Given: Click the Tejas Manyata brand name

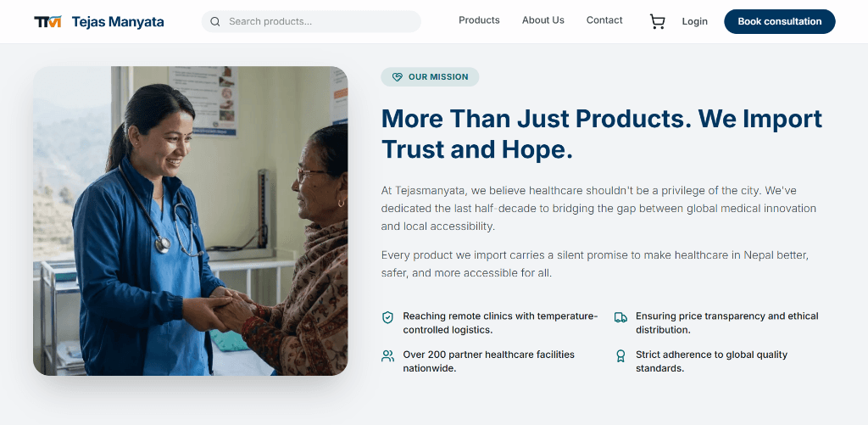Looking at the screenshot, I should 118,22.
